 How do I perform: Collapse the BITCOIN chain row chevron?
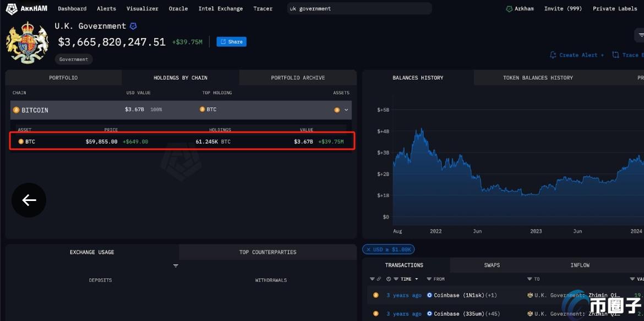click(x=346, y=110)
